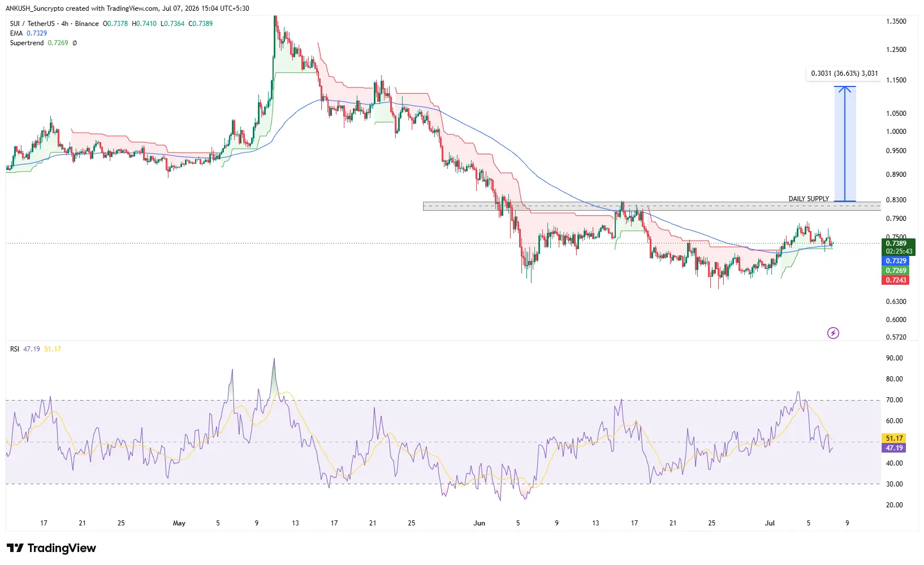Select the SUI / TetherUS symbol title
The height and width of the screenshot is (565, 924).
click(32, 24)
